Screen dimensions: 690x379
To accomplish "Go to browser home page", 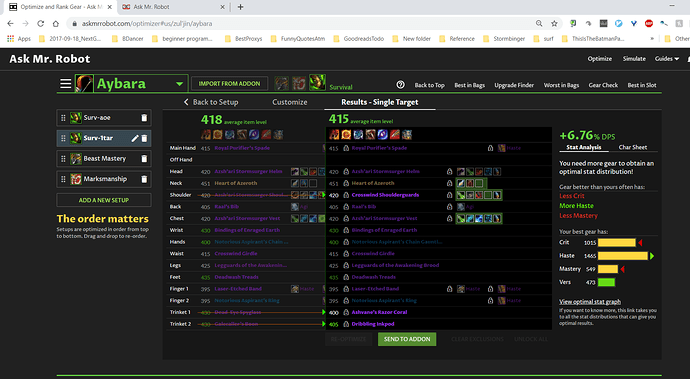I will 55,23.
